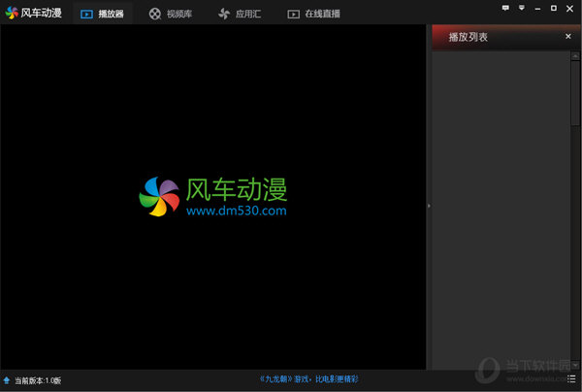Close the 播放列表 panel

click(567, 36)
